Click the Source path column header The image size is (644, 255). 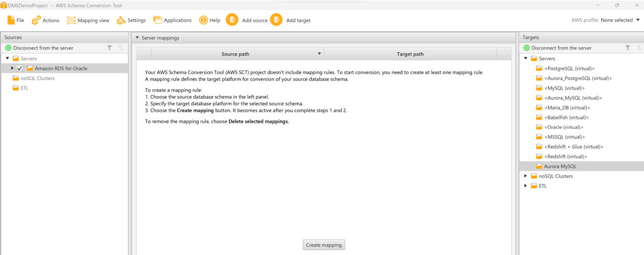(237, 54)
